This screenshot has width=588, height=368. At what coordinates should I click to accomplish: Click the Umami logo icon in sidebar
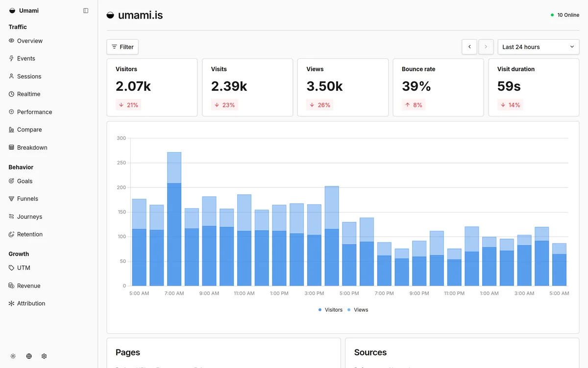(12, 11)
